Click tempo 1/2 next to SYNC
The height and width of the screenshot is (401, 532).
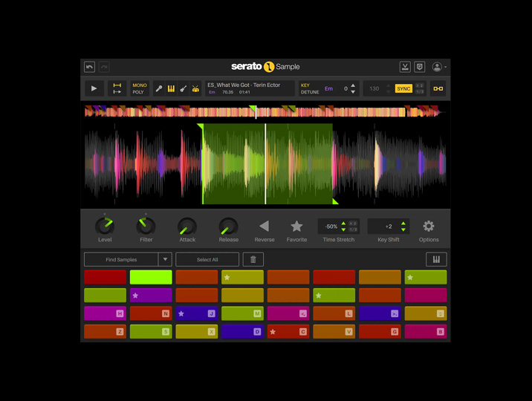tap(420, 91)
